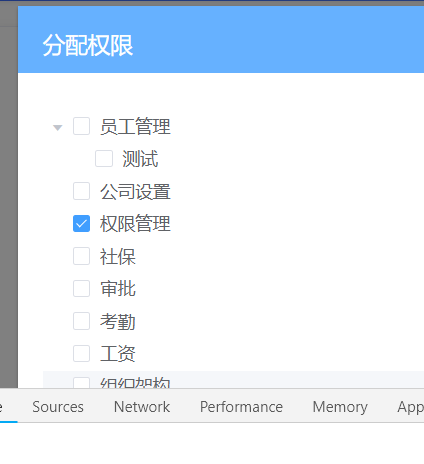Image resolution: width=424 pixels, height=464 pixels.
Task: Click the 员工管理 tree label
Action: pyautogui.click(x=135, y=126)
